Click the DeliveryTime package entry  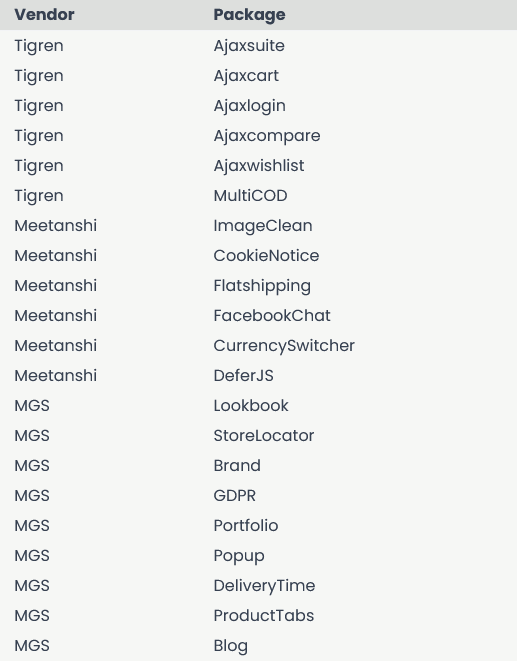coord(264,585)
